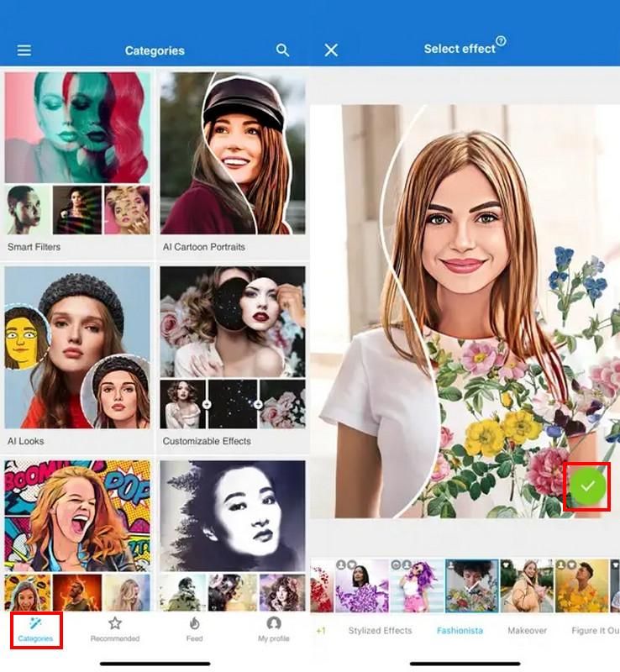
Task: Tap the Smart Filters label text
Action: tap(34, 247)
